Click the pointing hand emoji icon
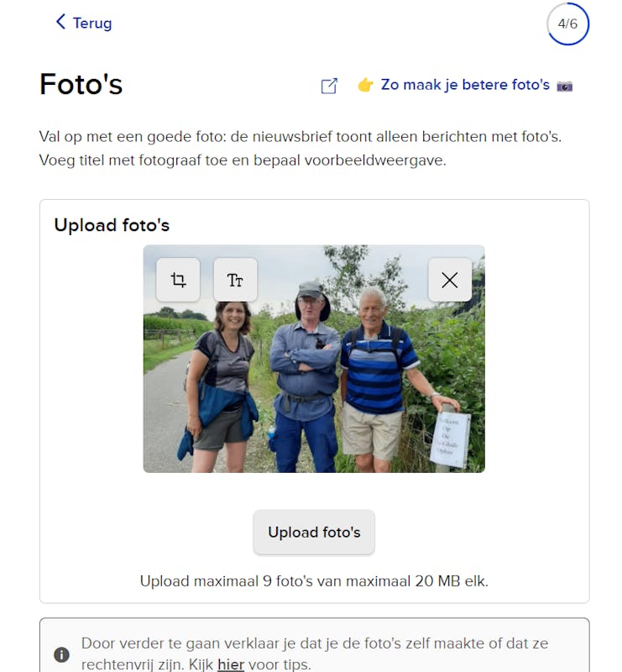Image resolution: width=622 pixels, height=672 pixels. [x=365, y=85]
